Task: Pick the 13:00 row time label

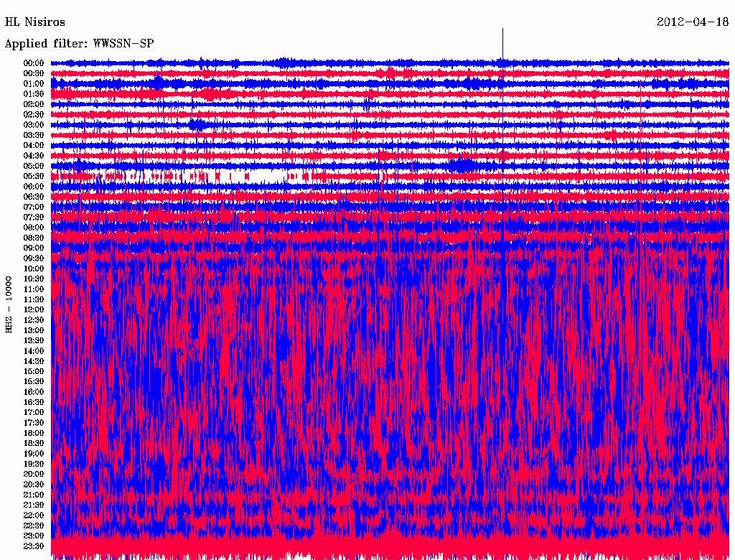Action: coord(33,330)
